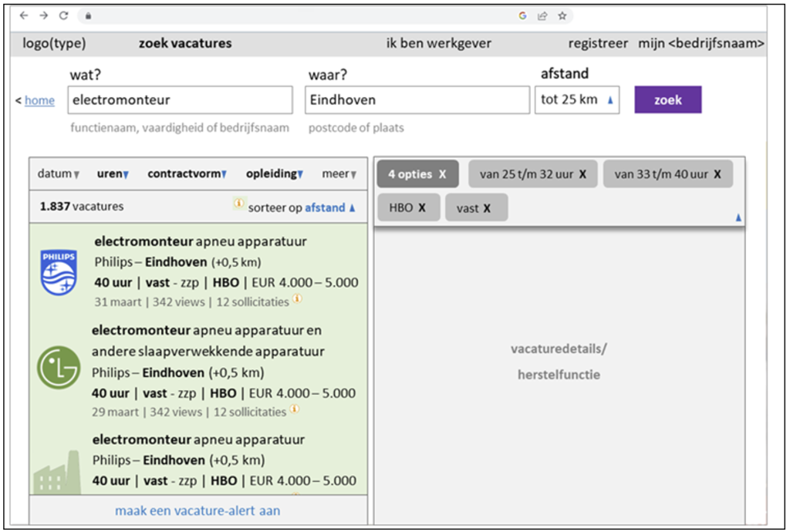The image size is (790, 532).
Task: Click the browser back arrow
Action: click(24, 15)
